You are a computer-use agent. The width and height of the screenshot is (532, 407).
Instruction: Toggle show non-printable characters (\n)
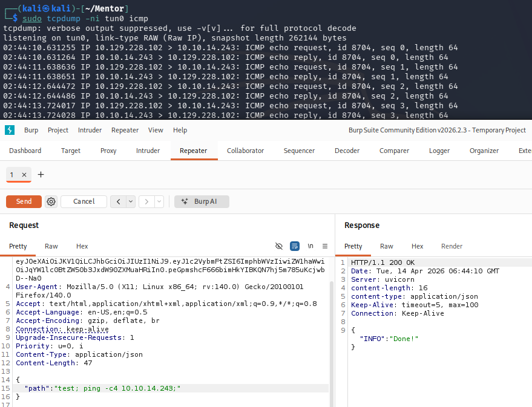coord(310,246)
